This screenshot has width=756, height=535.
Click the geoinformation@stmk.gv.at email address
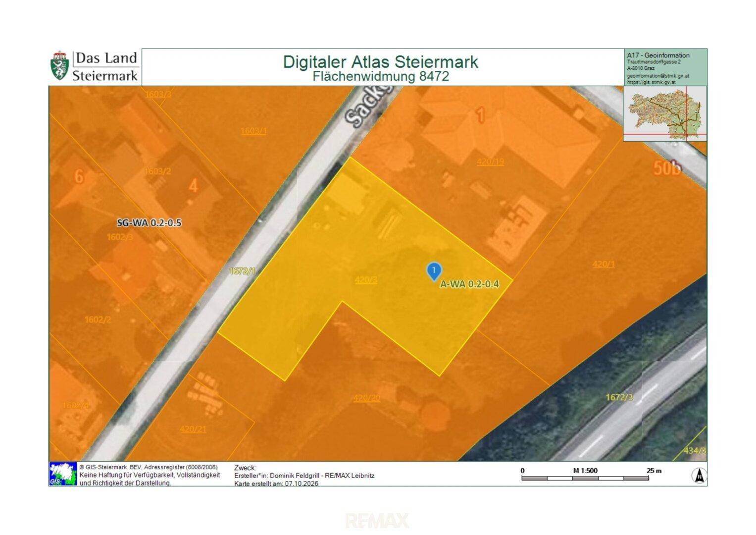(658, 76)
